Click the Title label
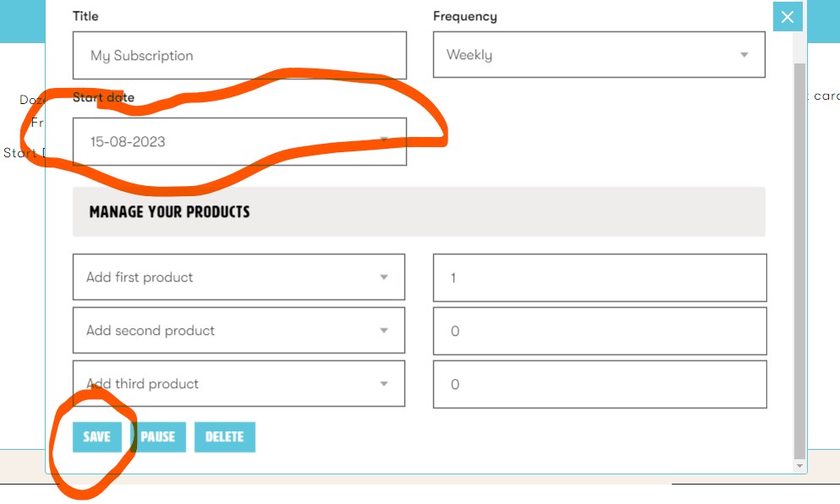This screenshot has width=840, height=504. click(85, 16)
